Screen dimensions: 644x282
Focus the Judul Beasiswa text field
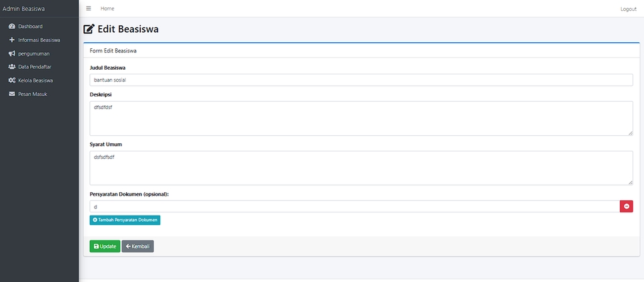click(x=361, y=80)
